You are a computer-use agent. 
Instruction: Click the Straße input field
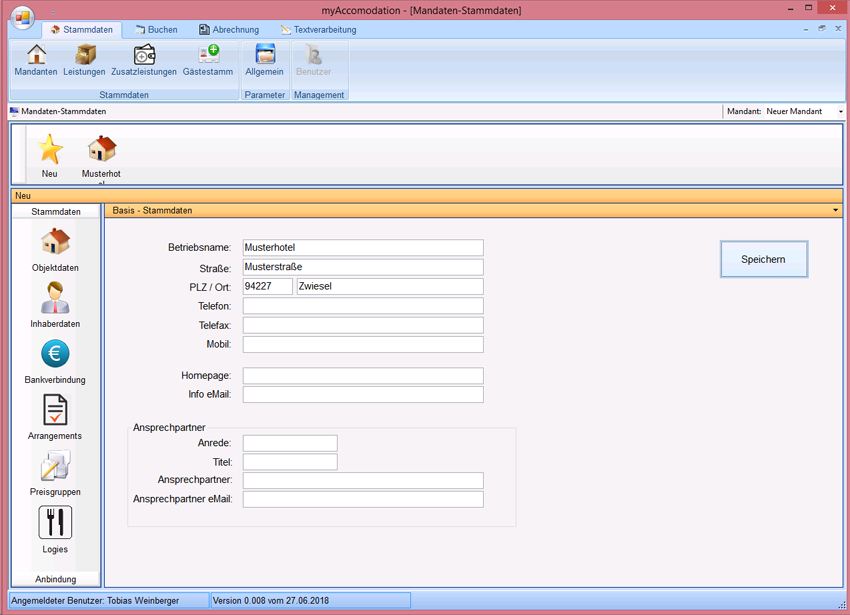(363, 267)
